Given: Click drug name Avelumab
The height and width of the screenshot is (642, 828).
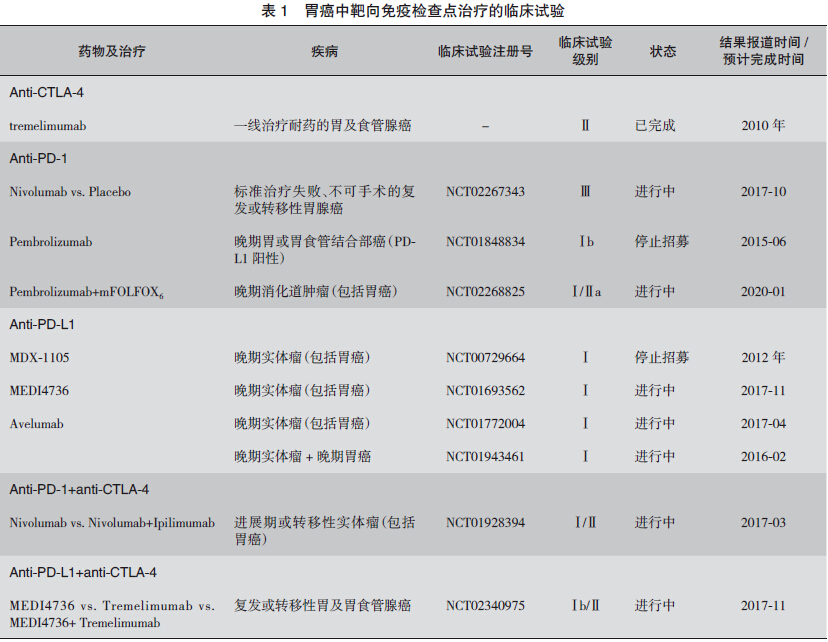Looking at the screenshot, I should [x=36, y=424].
